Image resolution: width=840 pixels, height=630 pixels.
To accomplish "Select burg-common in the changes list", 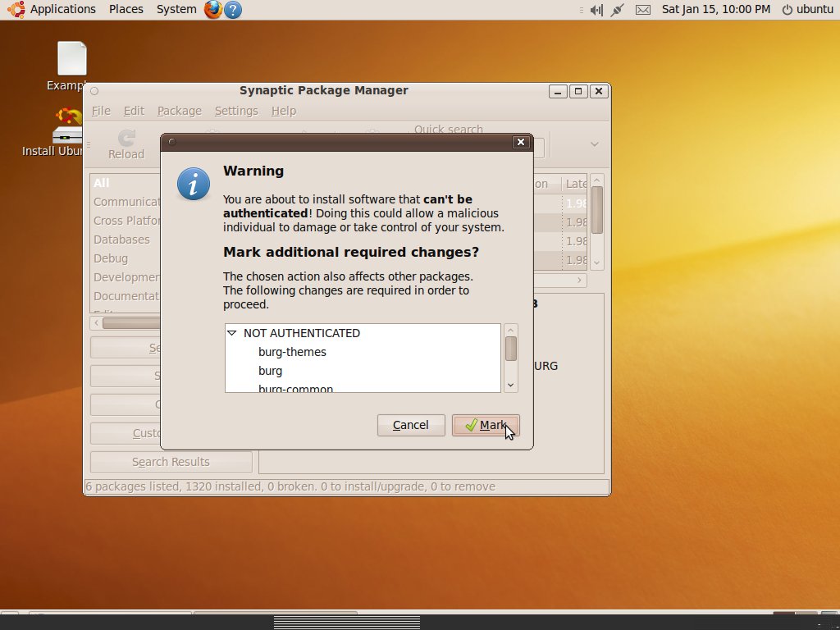I will (x=295, y=388).
